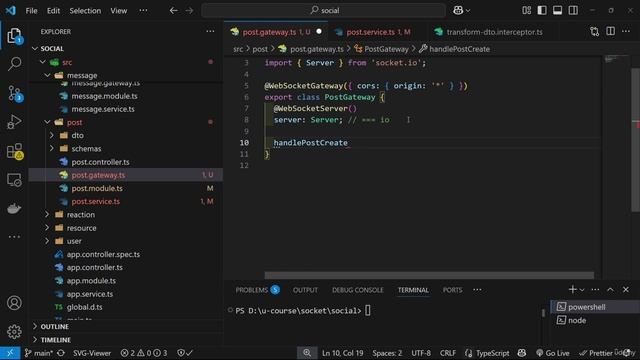Open Explorer Views and More Actions
640x360 pixels.
point(210,31)
